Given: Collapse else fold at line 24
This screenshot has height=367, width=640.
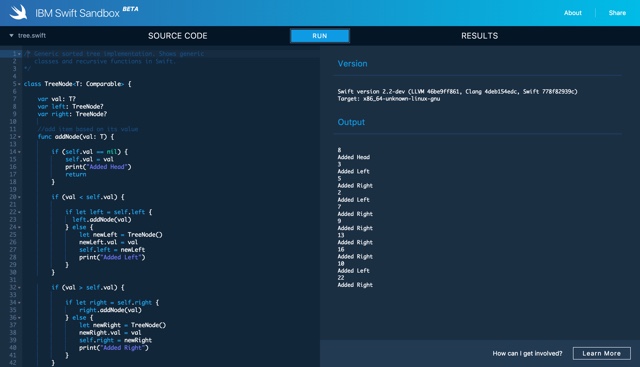Looking at the screenshot, I should coord(19,227).
